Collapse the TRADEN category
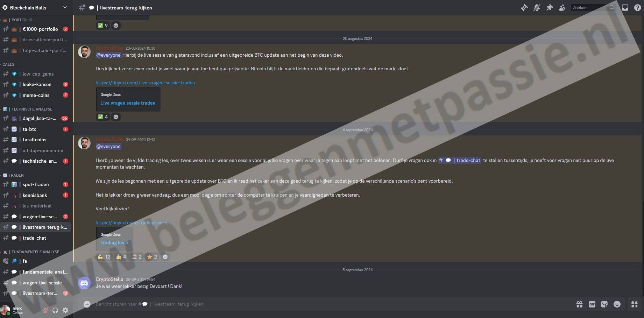This screenshot has height=318, width=644. pos(16,175)
